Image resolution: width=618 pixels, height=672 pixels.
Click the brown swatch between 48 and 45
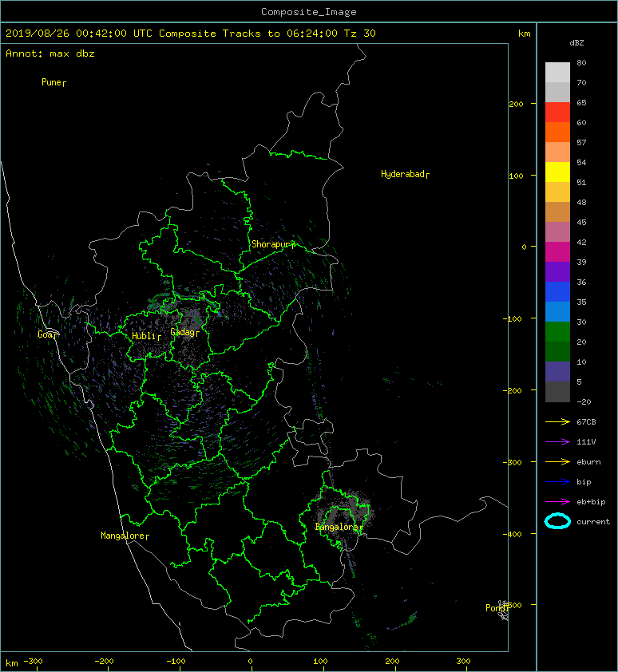[x=557, y=212]
